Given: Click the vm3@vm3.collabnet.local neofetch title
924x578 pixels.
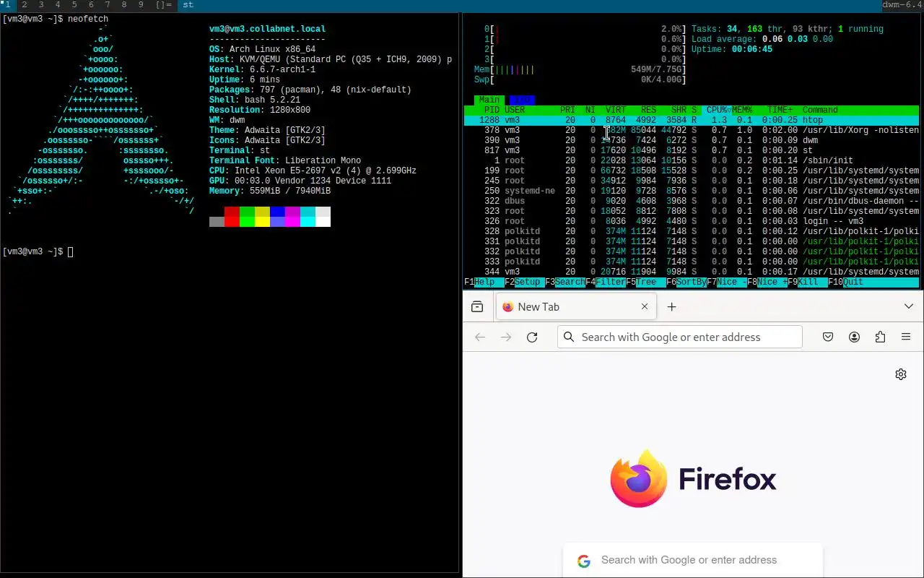Looking at the screenshot, I should (267, 29).
